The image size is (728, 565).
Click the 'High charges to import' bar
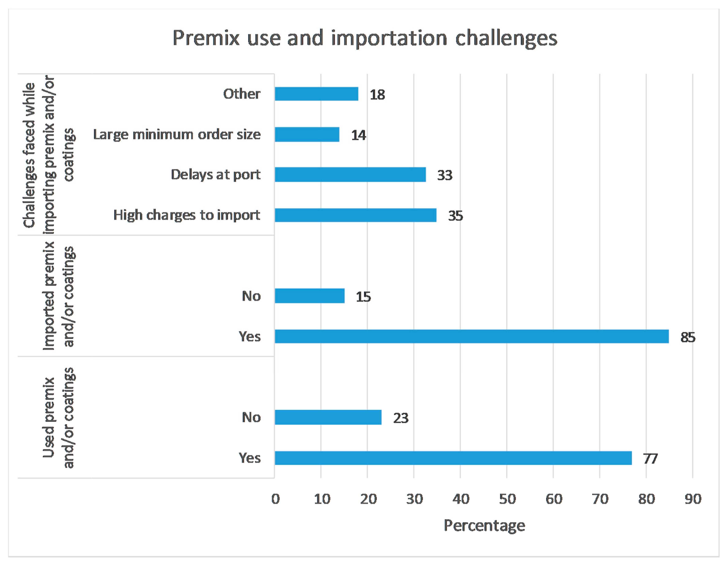355,215
